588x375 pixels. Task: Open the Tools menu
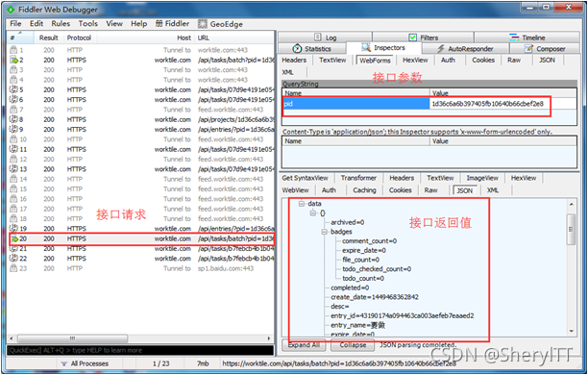click(88, 24)
